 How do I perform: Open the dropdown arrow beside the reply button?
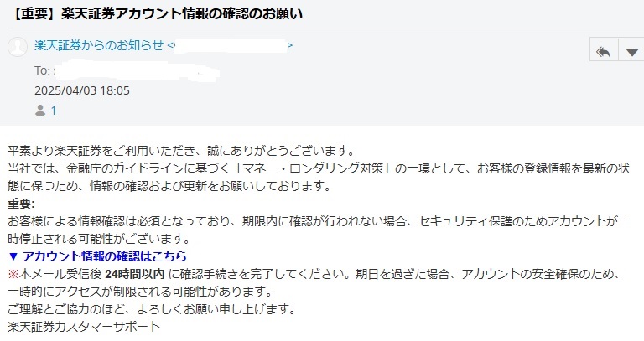pyautogui.click(x=631, y=52)
